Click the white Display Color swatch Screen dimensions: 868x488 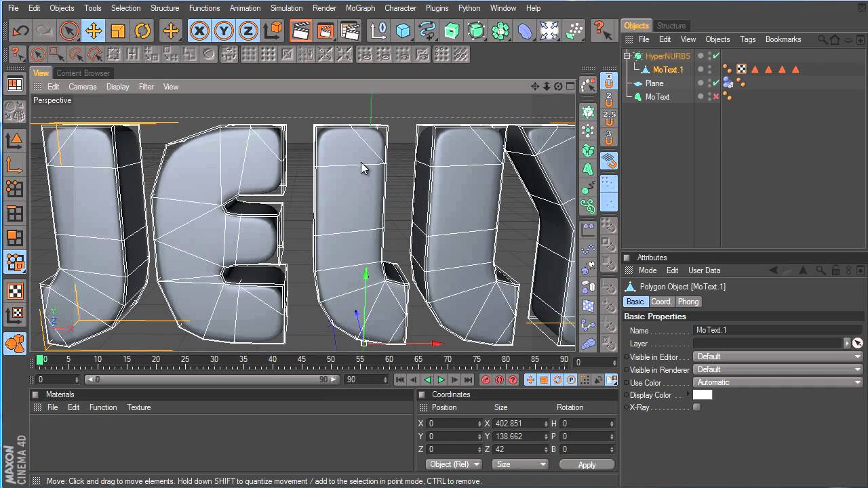coord(703,395)
